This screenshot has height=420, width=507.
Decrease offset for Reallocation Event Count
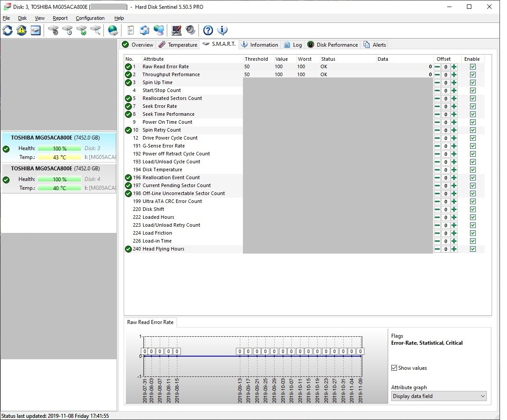(437, 178)
